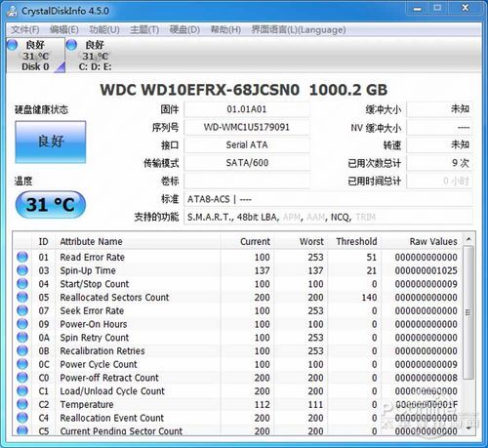
Task: Click the WDC WD10EFRX-68JCSN0 drive title
Action: point(244,90)
